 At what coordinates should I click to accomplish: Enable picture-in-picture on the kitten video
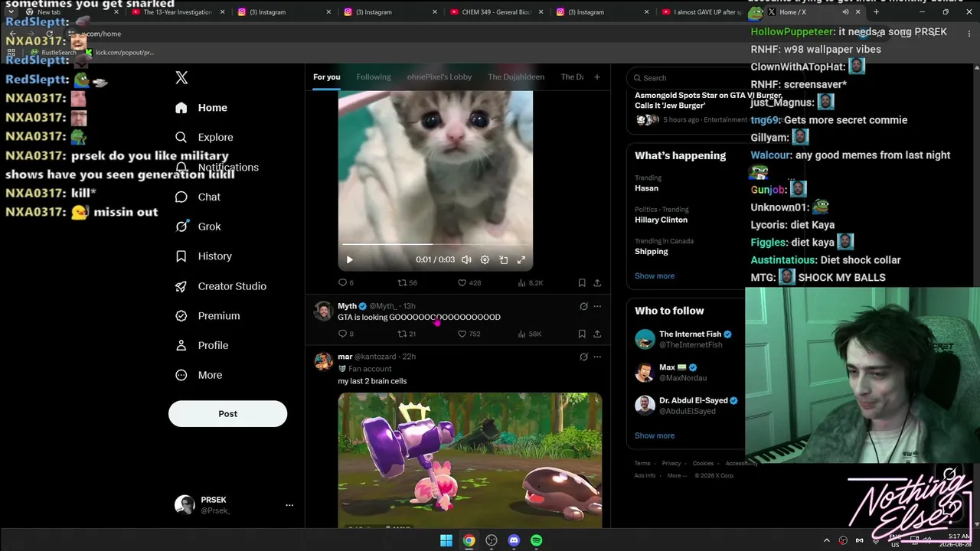pyautogui.click(x=503, y=259)
